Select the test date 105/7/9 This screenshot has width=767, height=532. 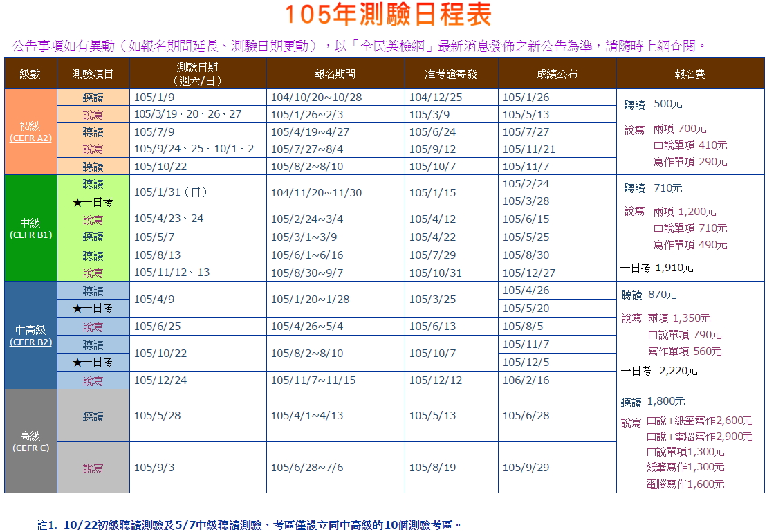coord(154,131)
